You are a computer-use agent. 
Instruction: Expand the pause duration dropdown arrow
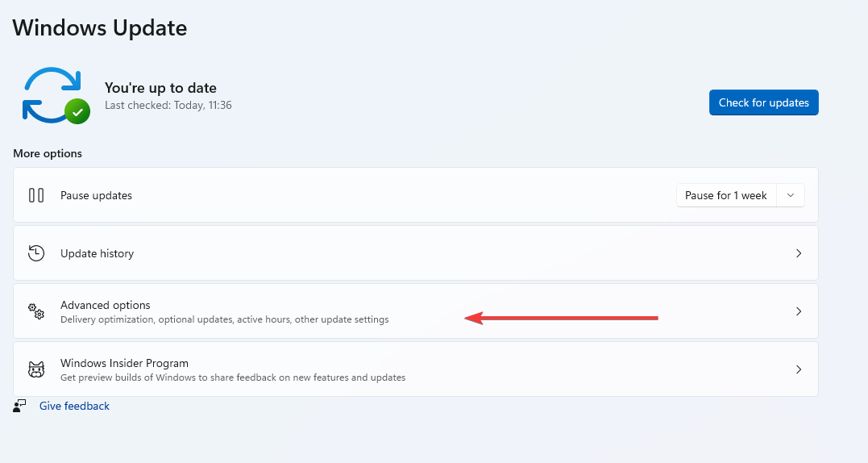click(791, 195)
